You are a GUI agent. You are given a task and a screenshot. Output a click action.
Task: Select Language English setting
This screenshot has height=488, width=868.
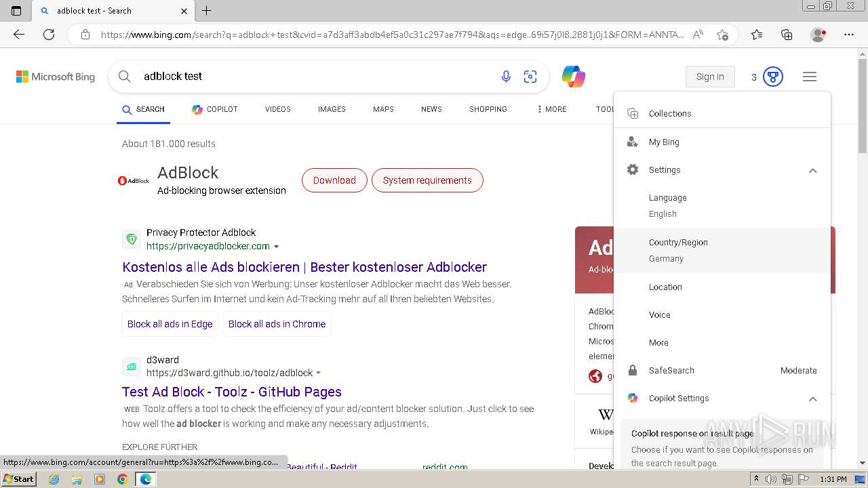pyautogui.click(x=722, y=205)
